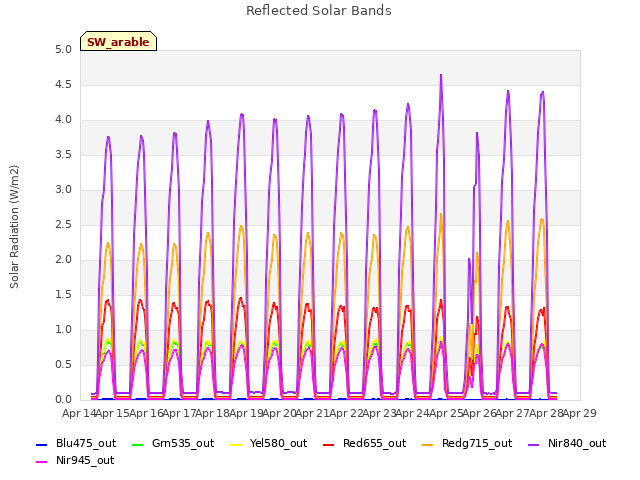Click the 3.5 y-axis tick label
640x480 pixels.
pyautogui.click(x=63, y=155)
